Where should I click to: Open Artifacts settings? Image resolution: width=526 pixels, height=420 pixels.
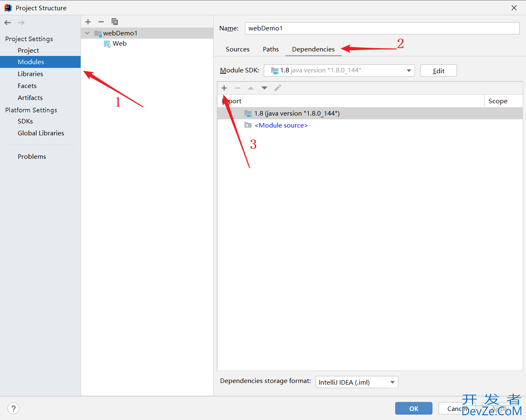(x=30, y=97)
